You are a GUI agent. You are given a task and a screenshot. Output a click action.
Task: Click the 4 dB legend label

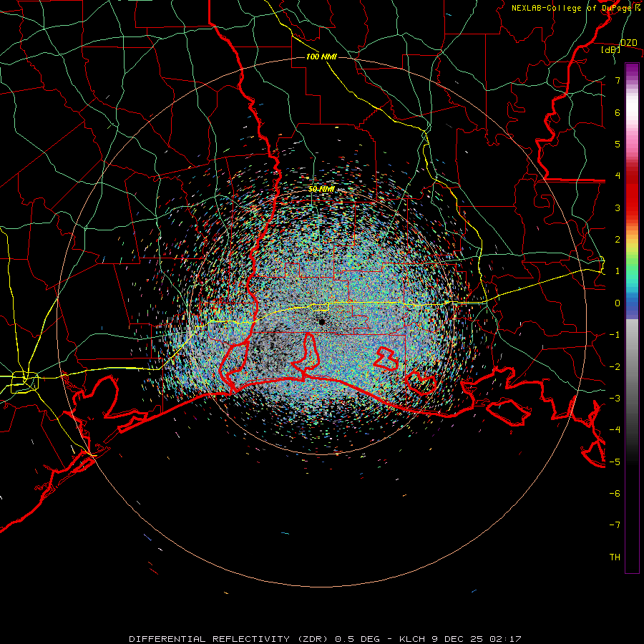coord(618,176)
